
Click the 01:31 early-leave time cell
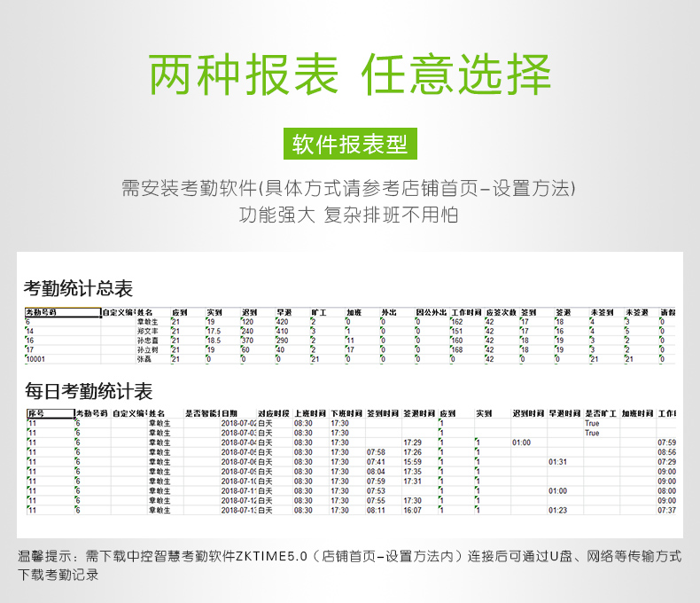point(557,462)
